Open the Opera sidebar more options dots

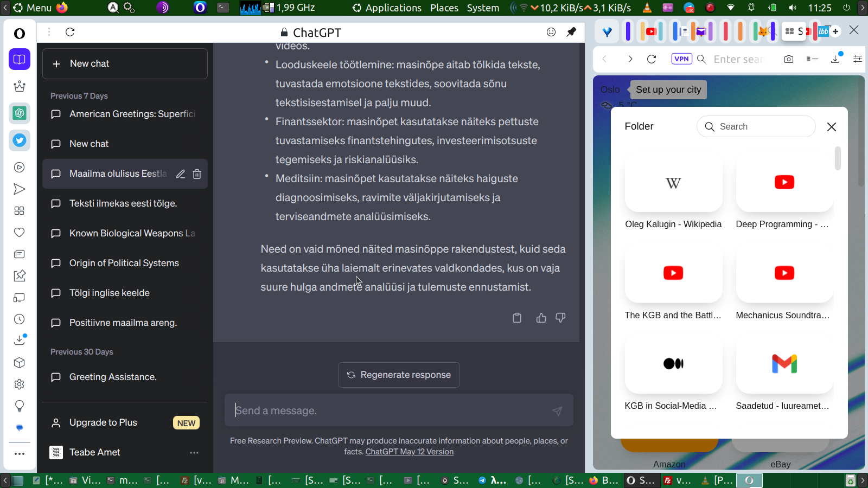pos(20,454)
